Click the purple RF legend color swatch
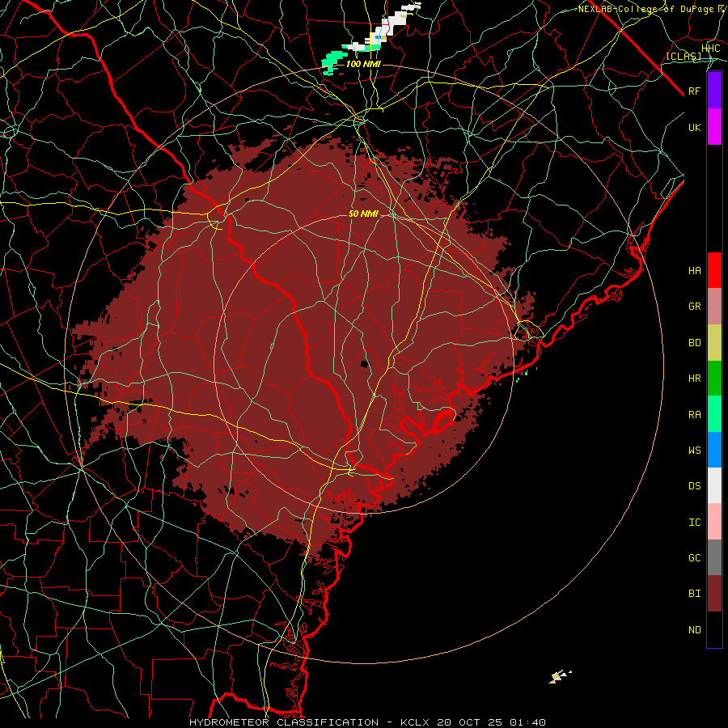The width and height of the screenshot is (728, 728). tap(714, 91)
